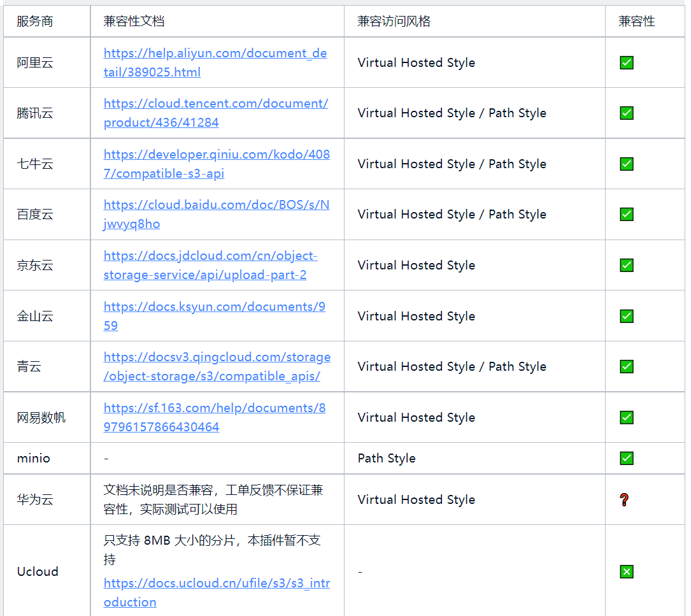Select the 百度云 provider cell
The image size is (691, 616).
46,214
